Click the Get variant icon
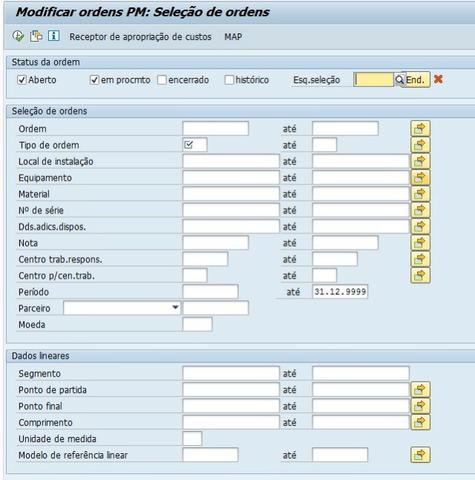 coord(36,36)
